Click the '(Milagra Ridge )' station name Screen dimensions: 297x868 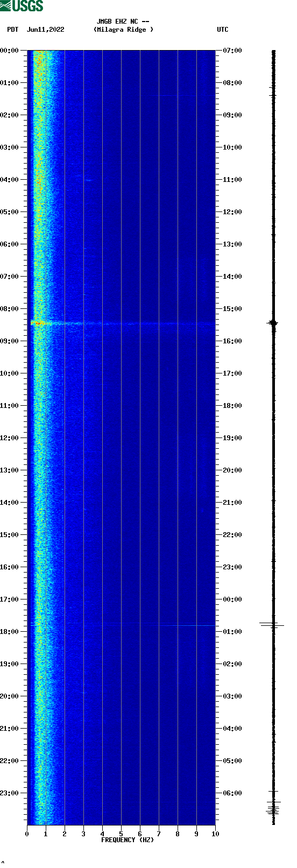[x=123, y=30]
